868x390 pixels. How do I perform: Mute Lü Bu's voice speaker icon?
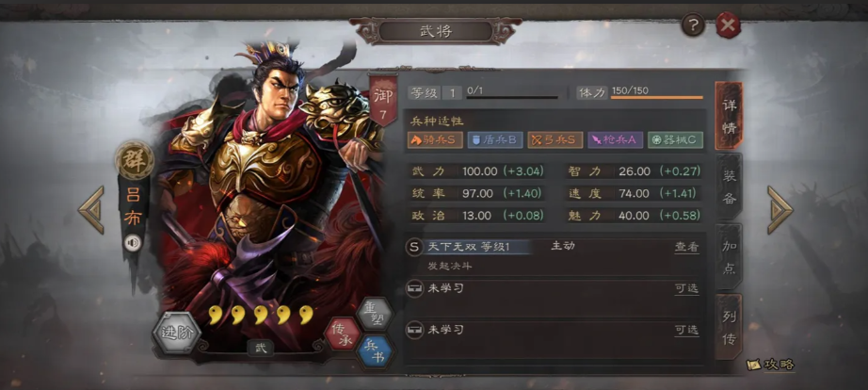coord(133,243)
